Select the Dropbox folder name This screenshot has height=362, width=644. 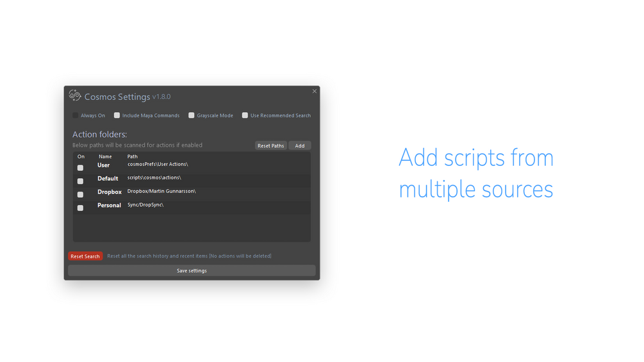coord(109,192)
